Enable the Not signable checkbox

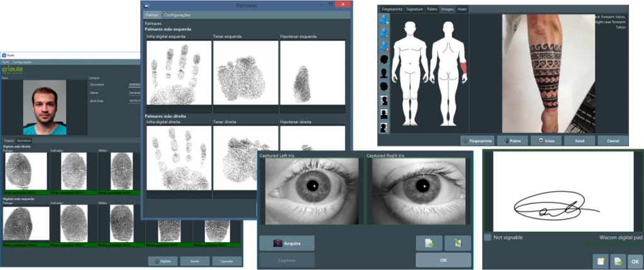[x=488, y=237]
